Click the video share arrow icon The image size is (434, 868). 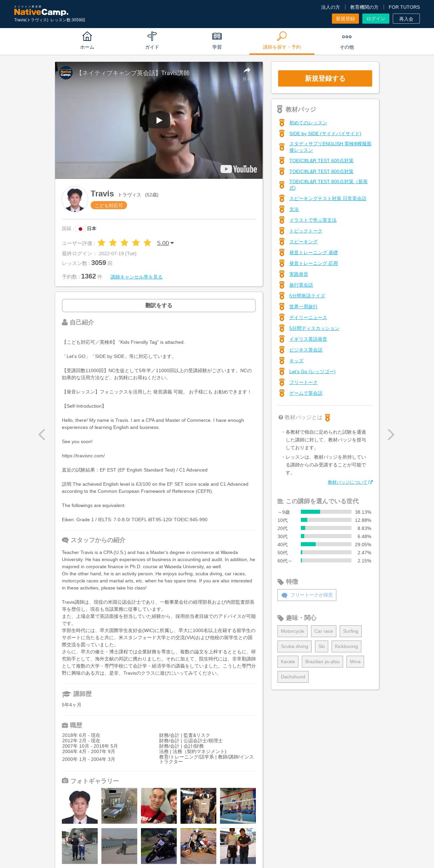point(247,70)
